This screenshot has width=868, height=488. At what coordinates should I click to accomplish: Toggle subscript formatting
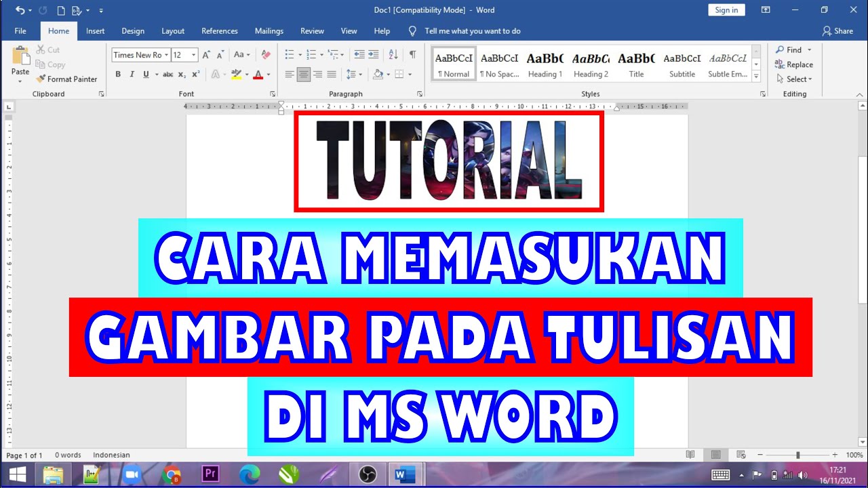coord(182,75)
